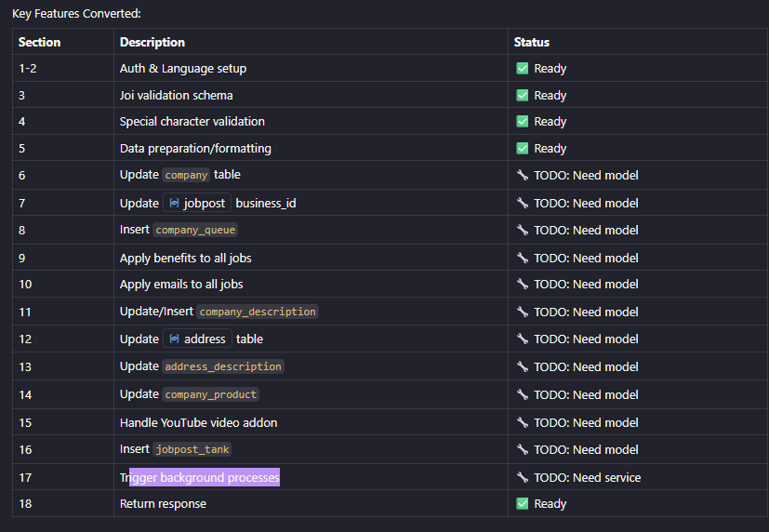This screenshot has height=532, width=769.
Task: Click the symbol icon inside the jobpost chip
Action: (x=174, y=203)
